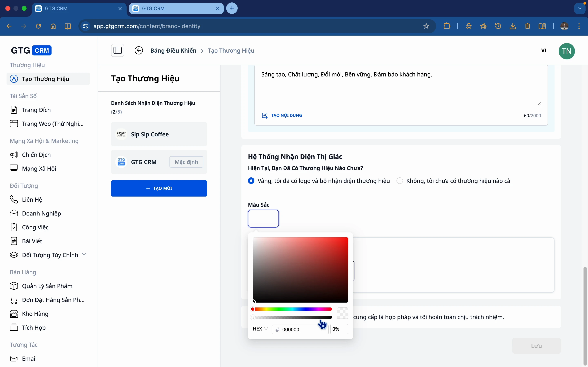Viewport: 588px width, 367px height.
Task: Click browser extensions puzzle icon
Action: tap(447, 26)
